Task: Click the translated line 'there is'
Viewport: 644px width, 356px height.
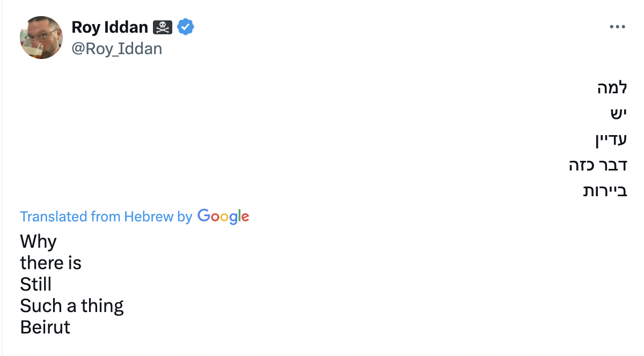Action: [x=50, y=263]
